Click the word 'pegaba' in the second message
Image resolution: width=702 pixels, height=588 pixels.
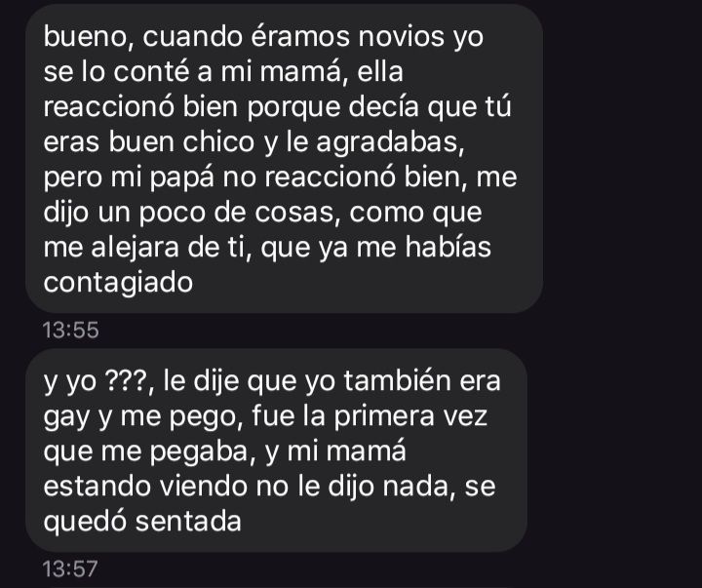click(x=203, y=451)
